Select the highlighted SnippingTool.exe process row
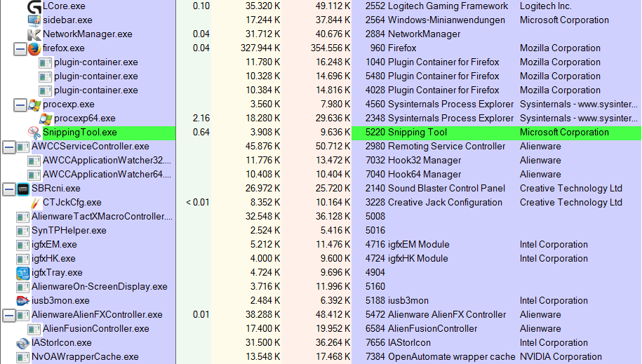 coord(79,133)
